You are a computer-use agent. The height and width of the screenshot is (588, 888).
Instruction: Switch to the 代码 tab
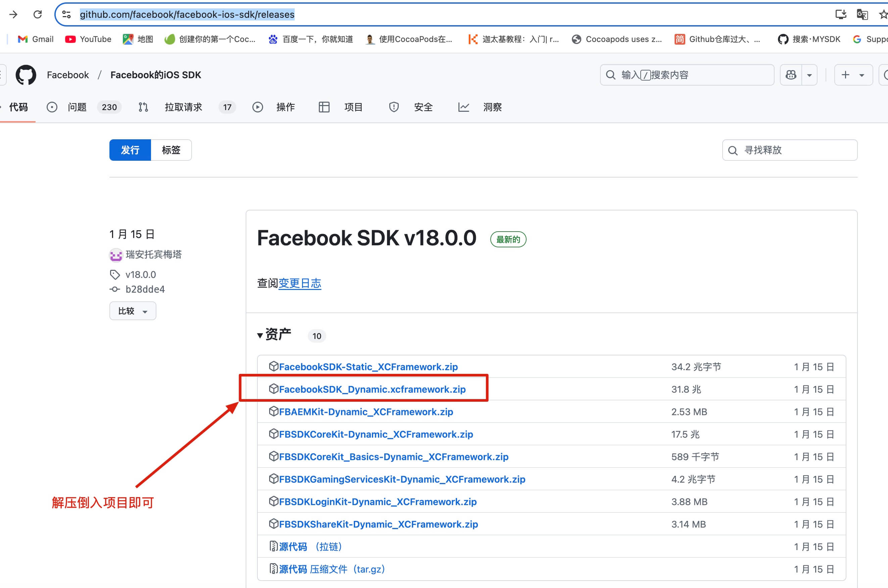click(18, 107)
